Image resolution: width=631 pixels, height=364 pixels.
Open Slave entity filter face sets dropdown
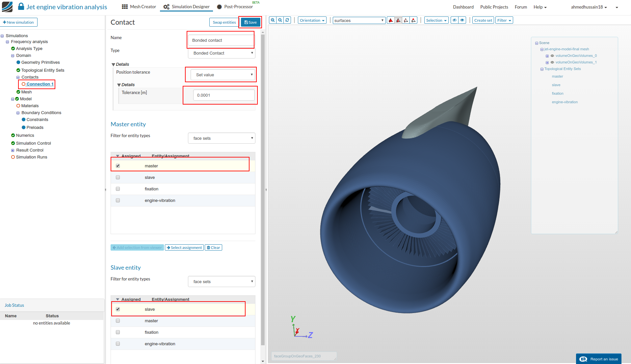coord(222,281)
